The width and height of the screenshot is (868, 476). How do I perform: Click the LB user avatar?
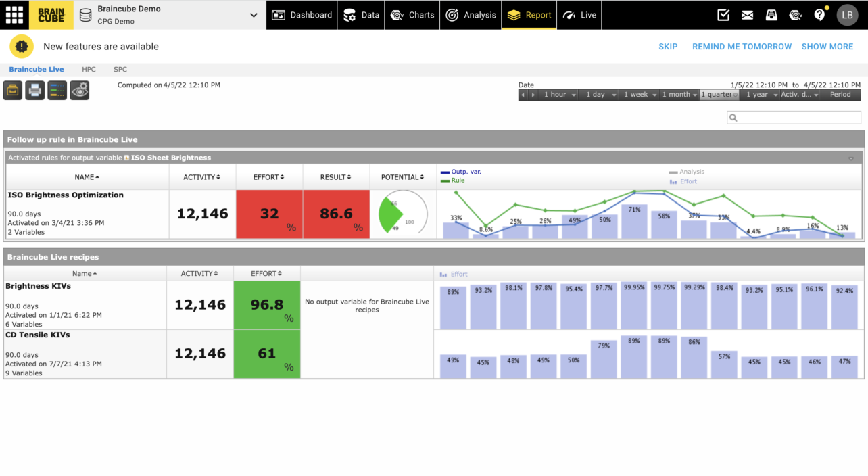click(x=847, y=15)
